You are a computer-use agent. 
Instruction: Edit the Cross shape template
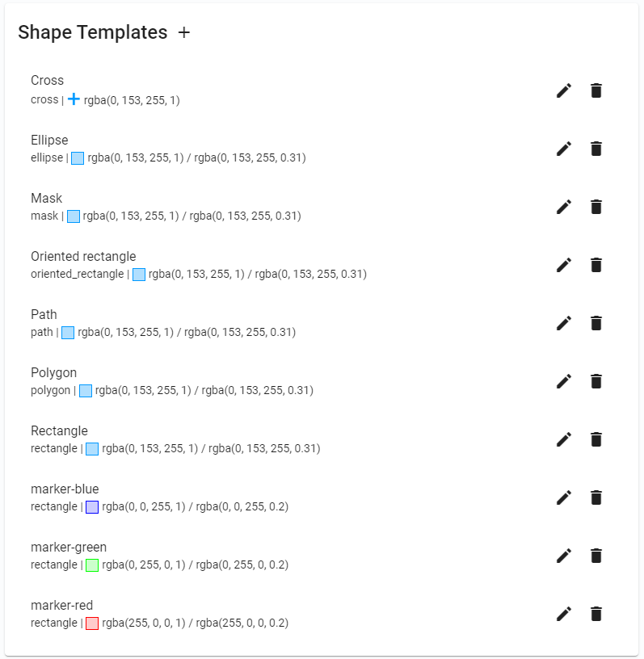[x=564, y=90]
